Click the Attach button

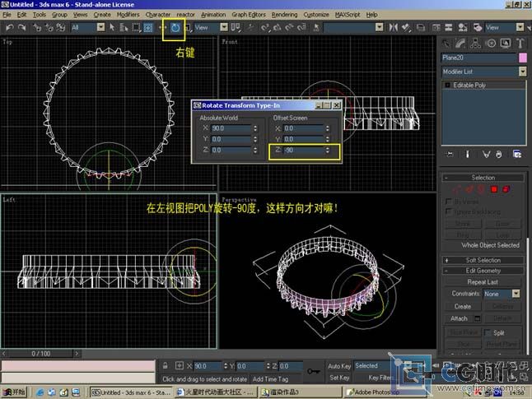click(x=459, y=318)
